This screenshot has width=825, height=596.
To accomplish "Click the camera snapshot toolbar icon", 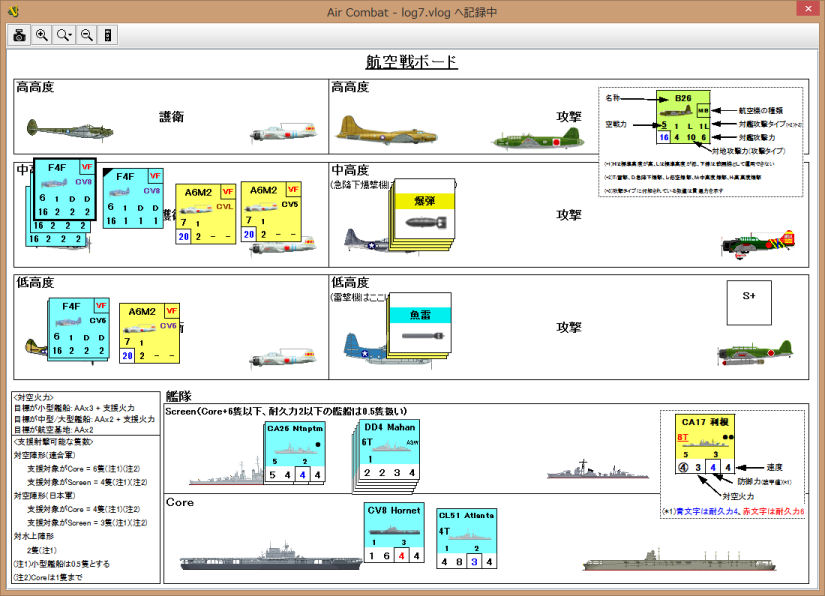I will click(x=19, y=35).
